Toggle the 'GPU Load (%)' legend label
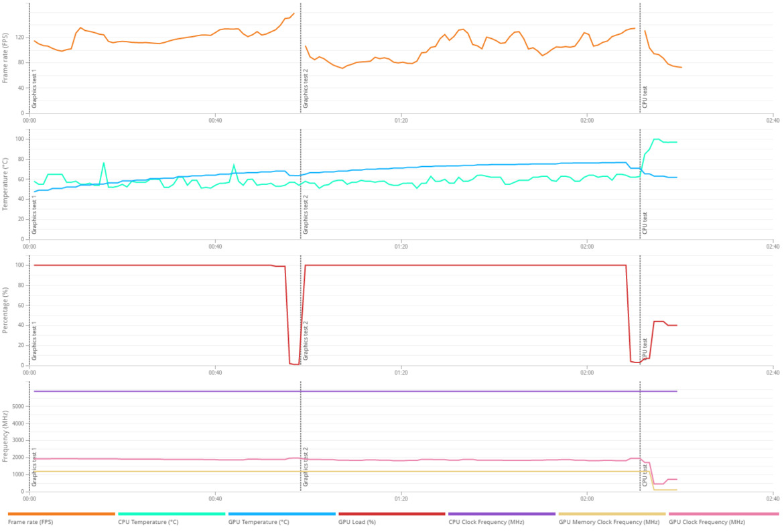 coord(357,522)
